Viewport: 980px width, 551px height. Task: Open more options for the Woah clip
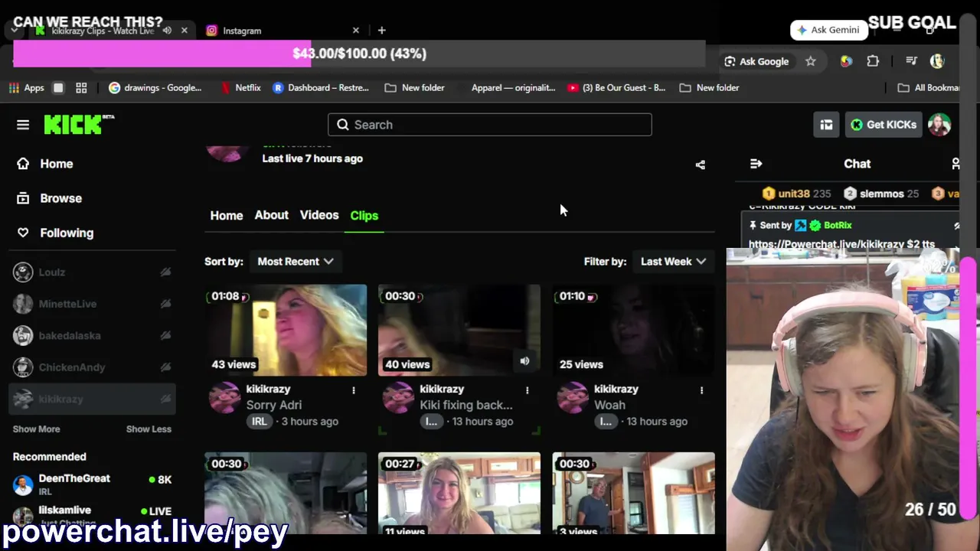click(x=701, y=390)
